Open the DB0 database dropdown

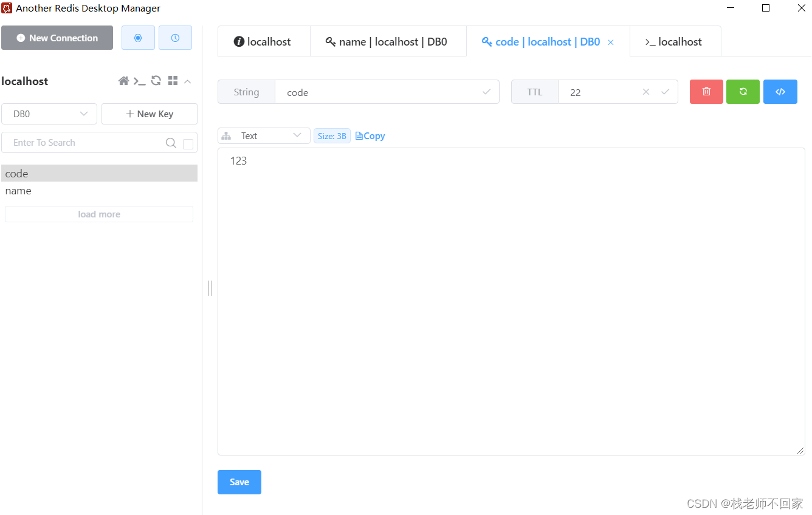(49, 114)
